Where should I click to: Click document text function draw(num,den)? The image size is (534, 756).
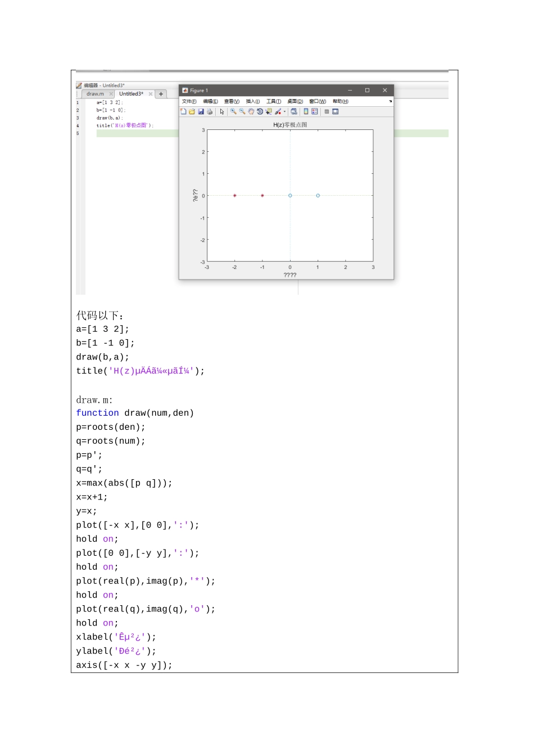135,413
